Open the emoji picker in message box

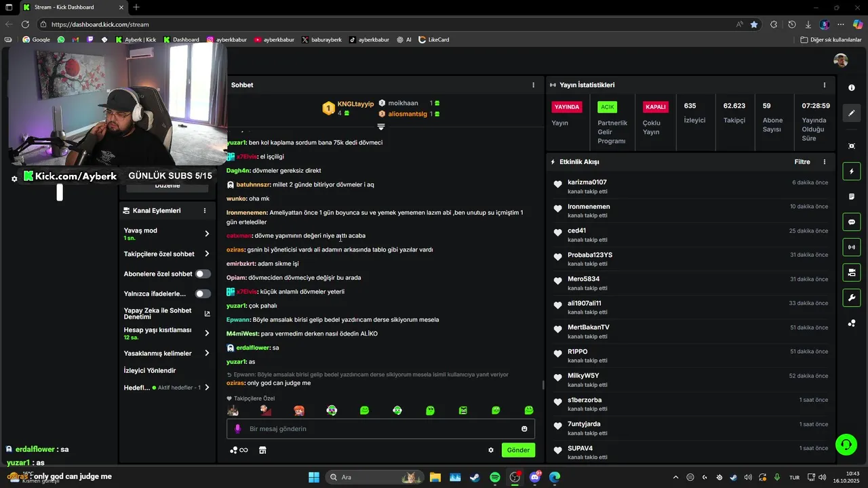click(524, 428)
